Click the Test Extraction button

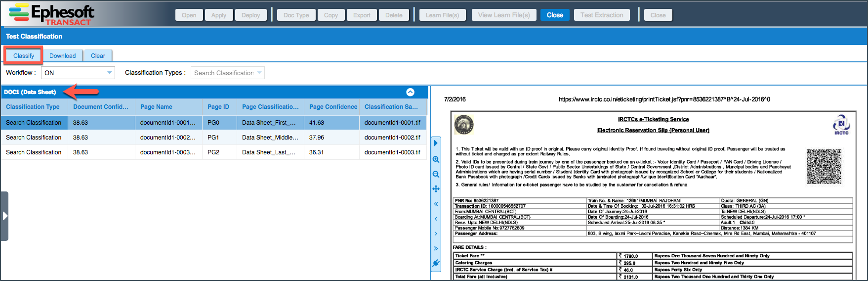pos(602,15)
